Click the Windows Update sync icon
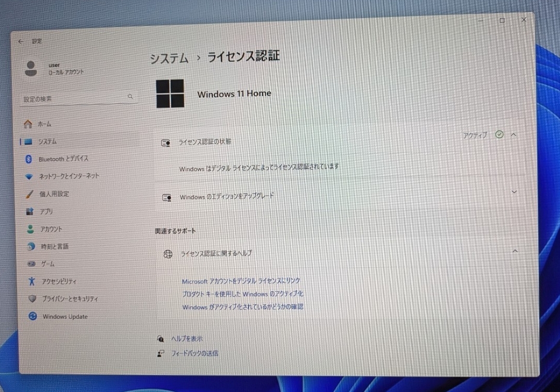Image resolution: width=560 pixels, height=392 pixels. pyautogui.click(x=33, y=316)
